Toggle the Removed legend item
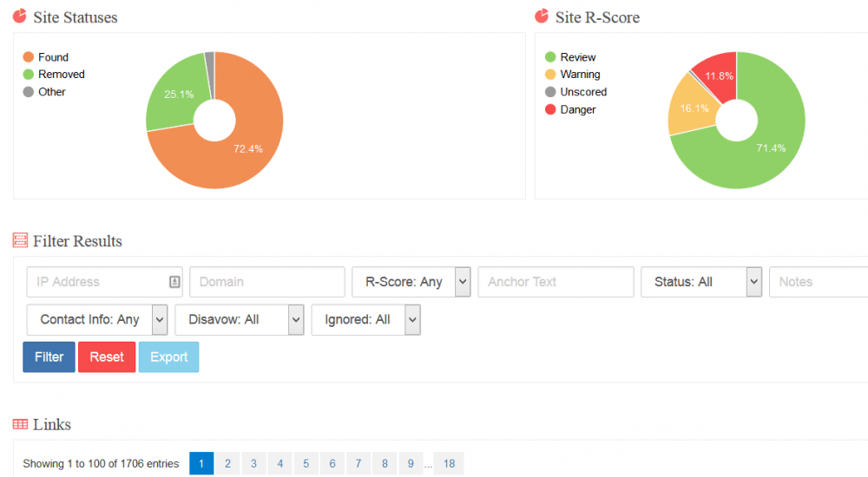Screen dimensions: 868x477 pyautogui.click(x=54, y=74)
